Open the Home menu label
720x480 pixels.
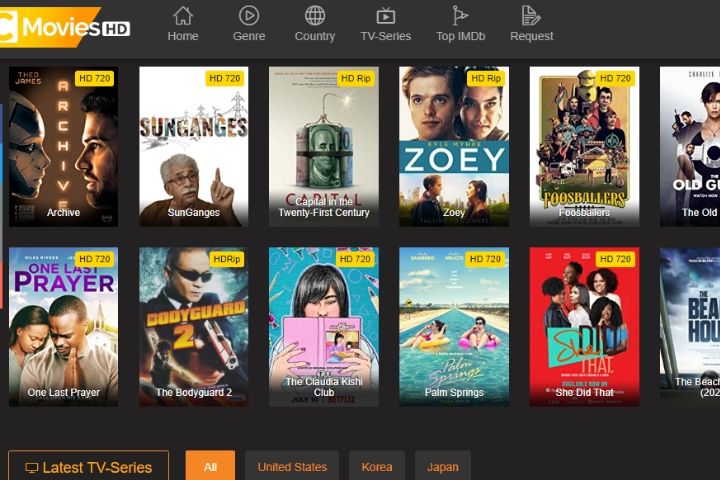[x=183, y=36]
